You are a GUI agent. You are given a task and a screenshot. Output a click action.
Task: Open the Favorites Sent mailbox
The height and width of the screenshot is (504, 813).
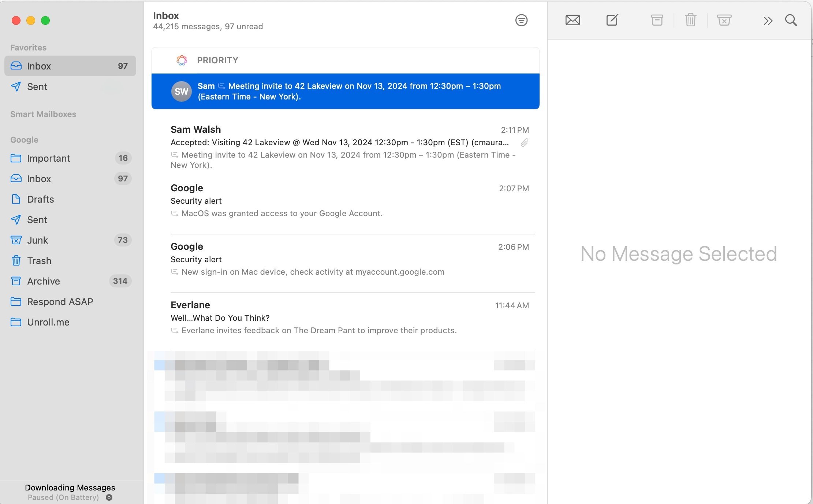tap(37, 87)
